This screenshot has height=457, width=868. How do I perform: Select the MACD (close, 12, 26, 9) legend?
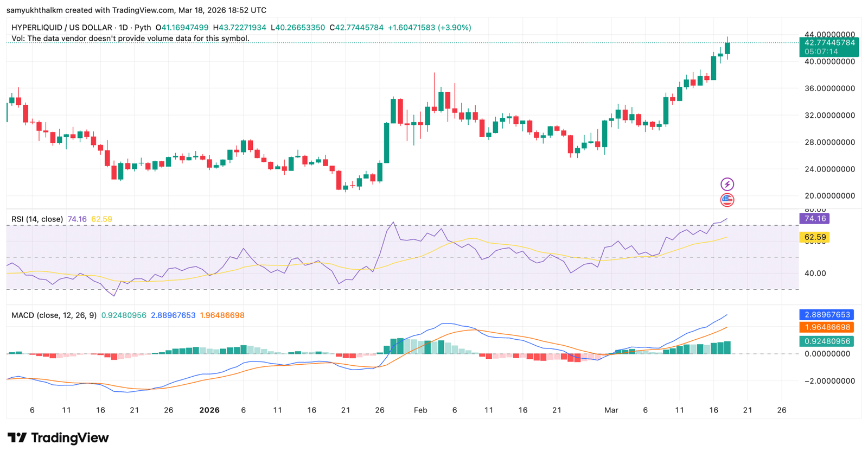coord(54,315)
